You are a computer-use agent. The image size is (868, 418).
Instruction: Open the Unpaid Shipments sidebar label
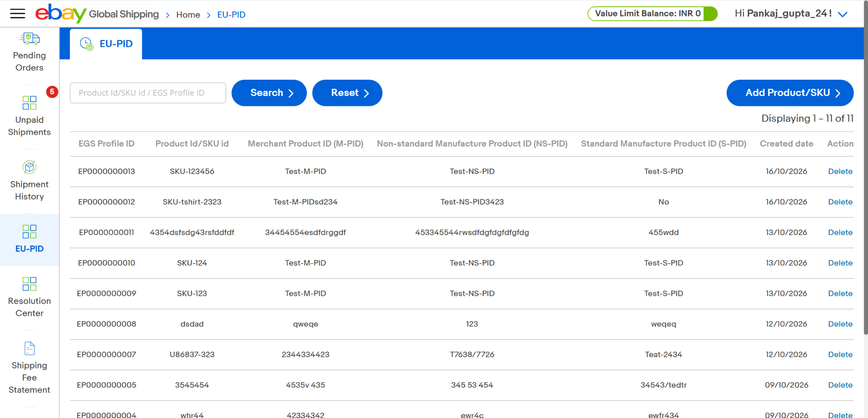tap(29, 126)
